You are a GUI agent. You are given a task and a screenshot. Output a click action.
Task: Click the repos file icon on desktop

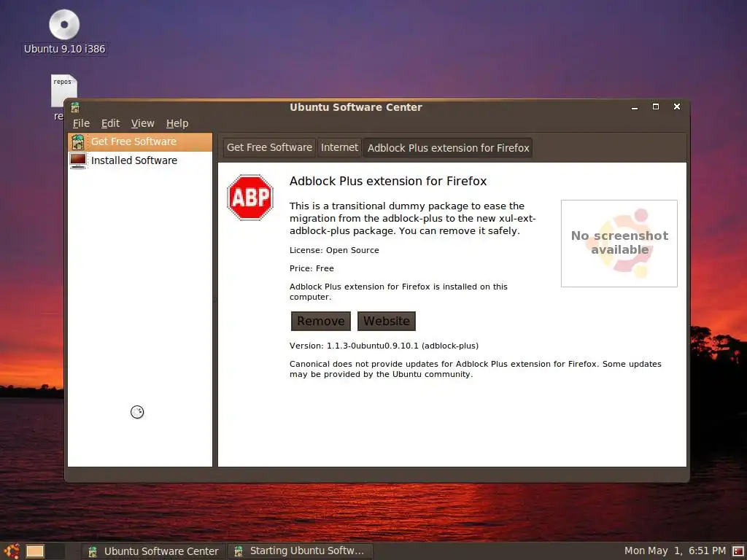pos(64,90)
